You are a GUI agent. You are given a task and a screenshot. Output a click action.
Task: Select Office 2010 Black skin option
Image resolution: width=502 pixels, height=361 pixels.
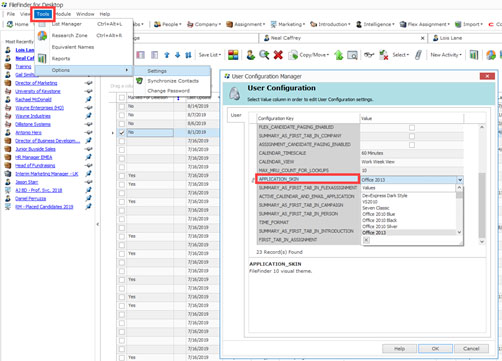(380, 220)
